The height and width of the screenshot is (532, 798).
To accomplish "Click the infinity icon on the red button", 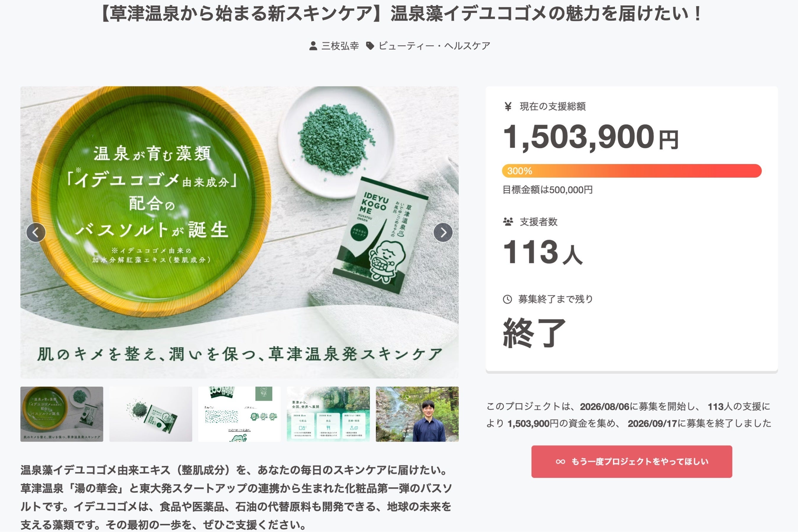I will pyautogui.click(x=560, y=462).
